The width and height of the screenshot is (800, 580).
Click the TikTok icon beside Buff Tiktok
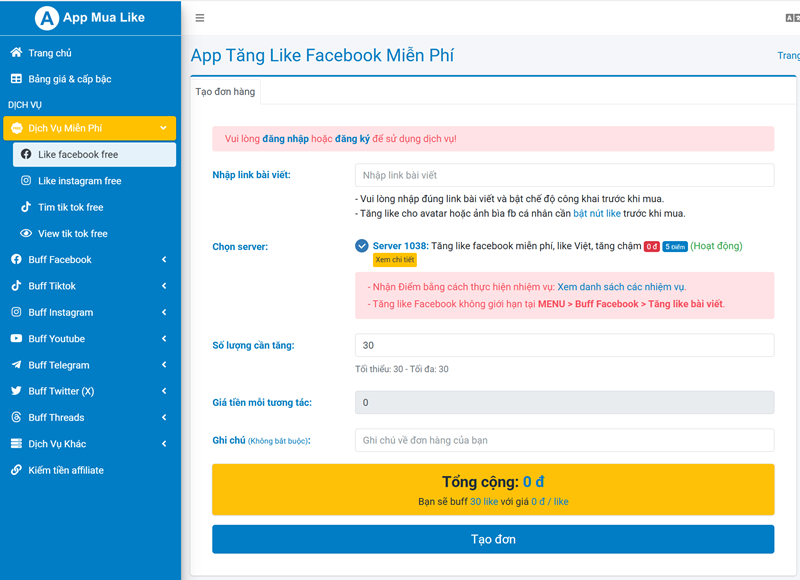pyautogui.click(x=16, y=286)
